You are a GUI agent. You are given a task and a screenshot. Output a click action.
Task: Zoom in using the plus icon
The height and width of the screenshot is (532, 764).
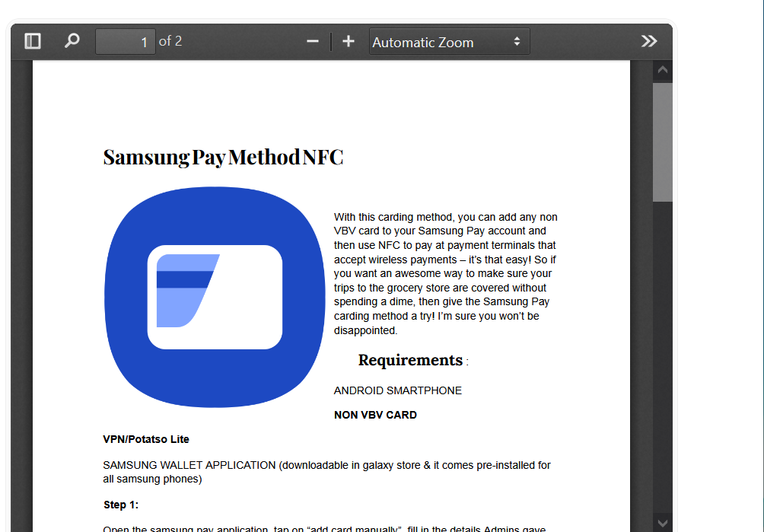pyautogui.click(x=348, y=41)
